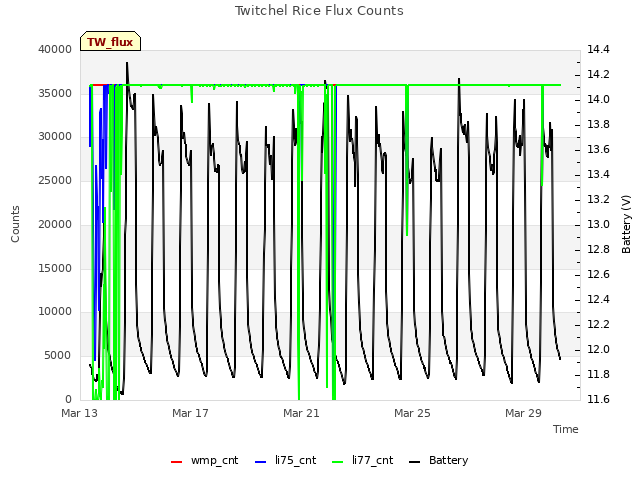Click the 14.0 battery axis label

tap(598, 99)
